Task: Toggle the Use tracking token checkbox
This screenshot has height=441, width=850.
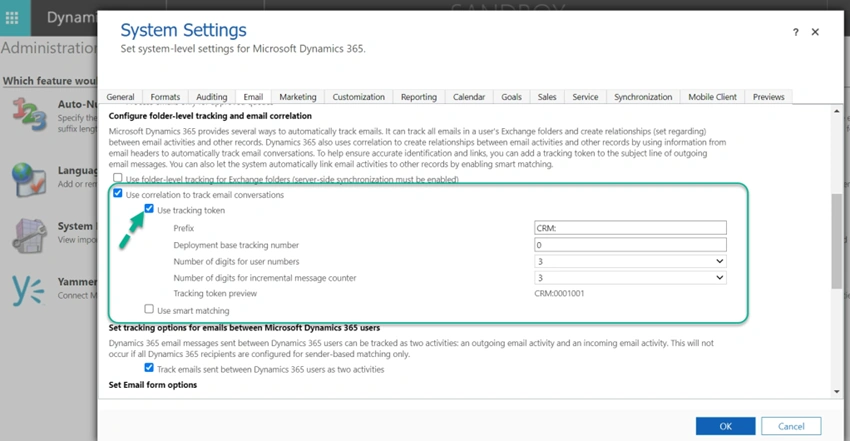Action: [x=149, y=209]
